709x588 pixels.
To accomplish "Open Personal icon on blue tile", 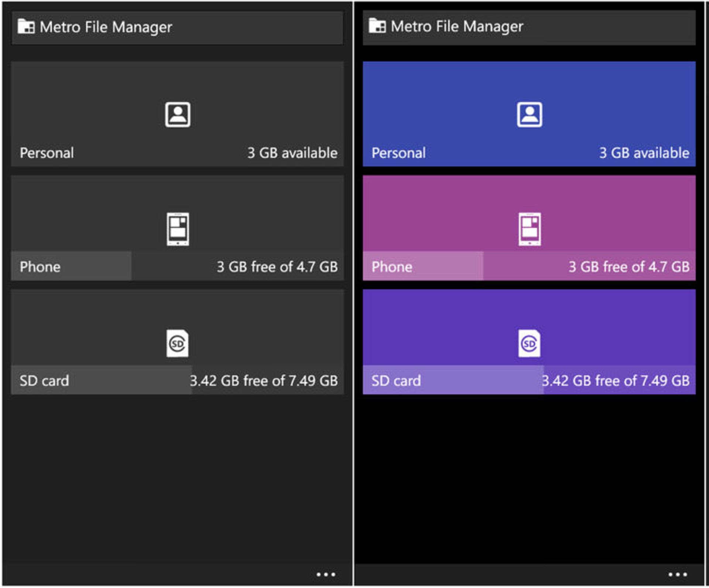I will 530,114.
